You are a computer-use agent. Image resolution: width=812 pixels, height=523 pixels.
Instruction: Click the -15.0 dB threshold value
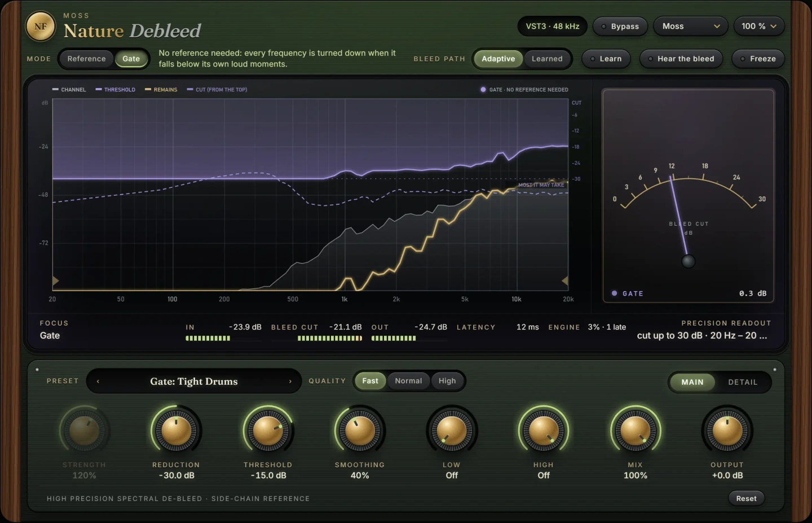(x=268, y=476)
